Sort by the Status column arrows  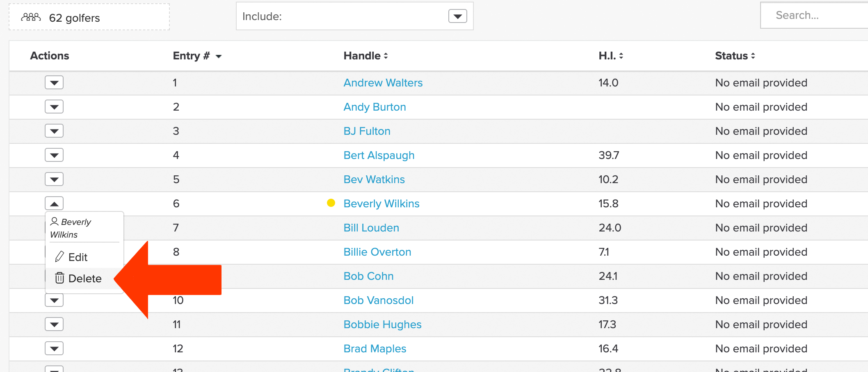(x=753, y=56)
